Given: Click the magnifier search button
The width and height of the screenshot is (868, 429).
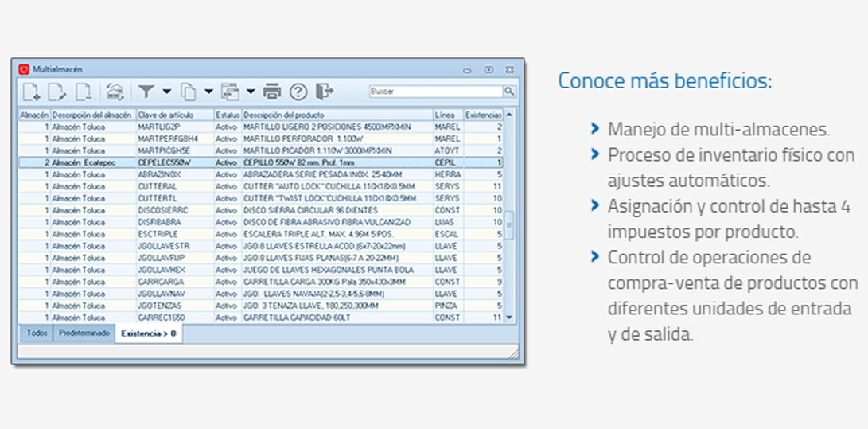Looking at the screenshot, I should (x=509, y=92).
